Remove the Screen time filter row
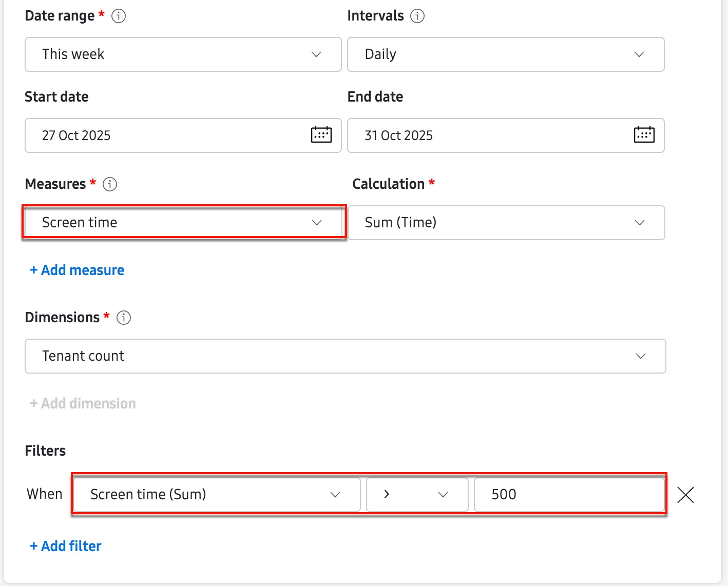 click(686, 495)
